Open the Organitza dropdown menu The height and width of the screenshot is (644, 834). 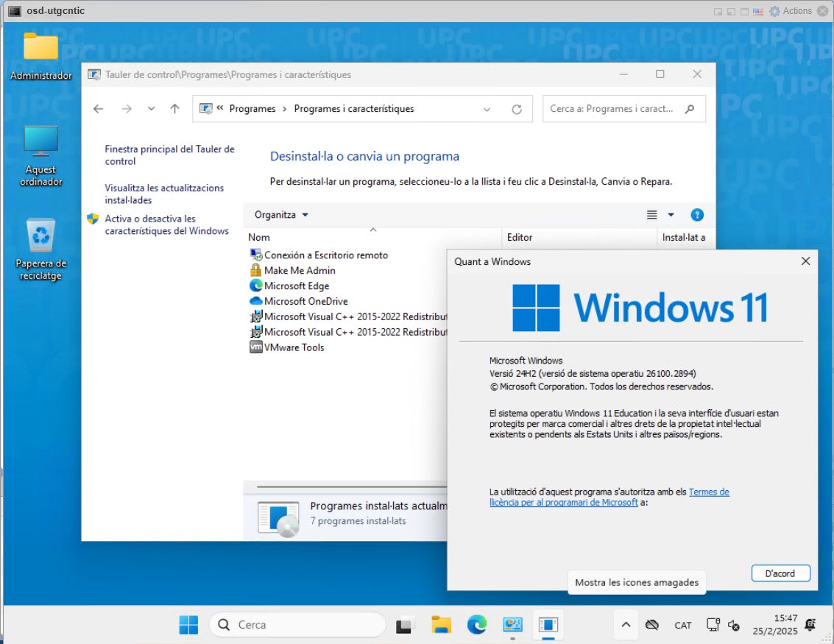pos(281,215)
